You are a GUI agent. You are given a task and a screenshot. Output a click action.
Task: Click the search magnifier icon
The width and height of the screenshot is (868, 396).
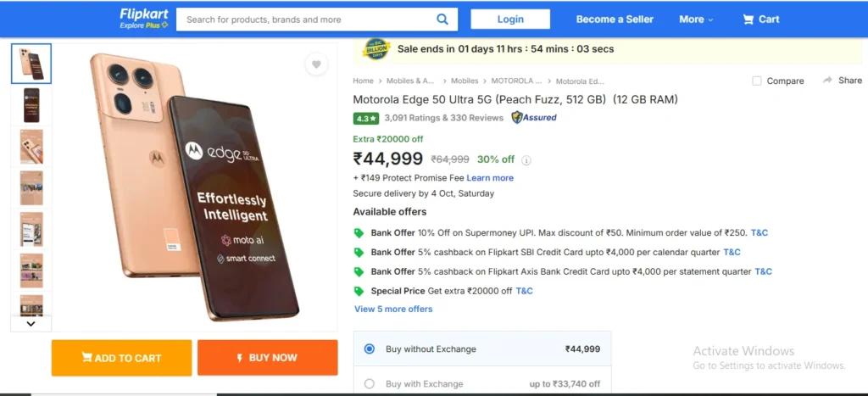click(x=442, y=20)
